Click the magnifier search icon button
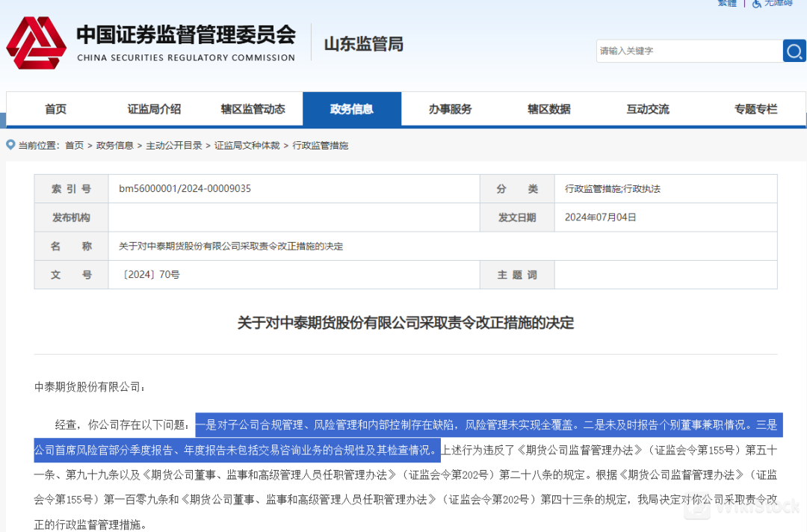Viewport: 807px width, 532px height. point(794,51)
